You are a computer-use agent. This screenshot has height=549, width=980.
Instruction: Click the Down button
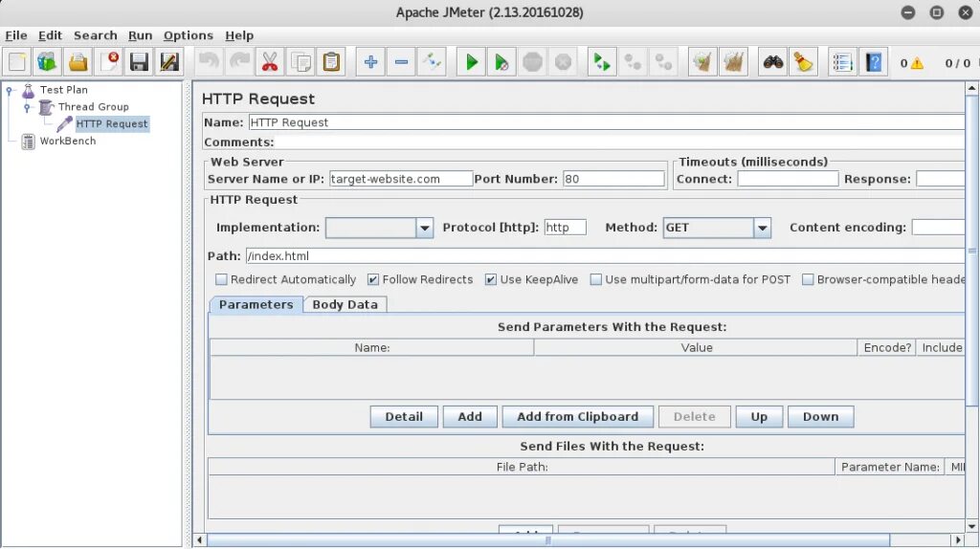point(820,417)
